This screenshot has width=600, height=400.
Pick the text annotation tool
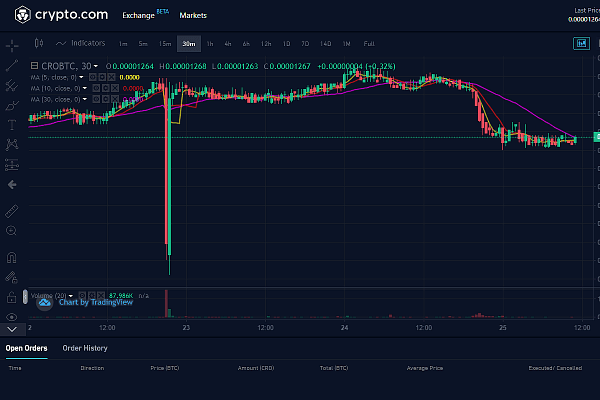pyautogui.click(x=11, y=125)
